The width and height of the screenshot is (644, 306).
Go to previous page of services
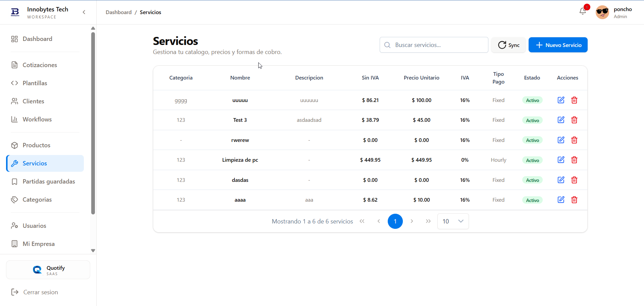[379, 221]
